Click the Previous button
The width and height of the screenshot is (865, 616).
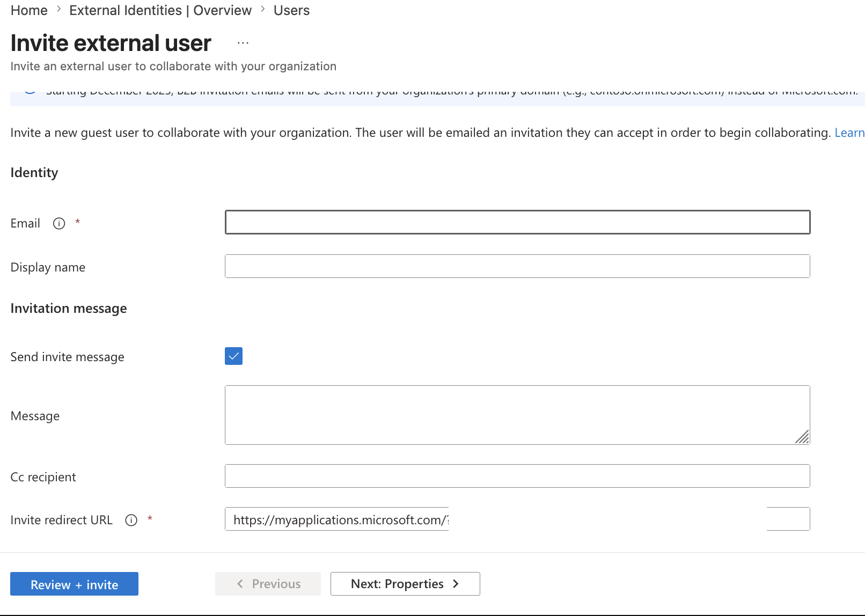tap(268, 584)
